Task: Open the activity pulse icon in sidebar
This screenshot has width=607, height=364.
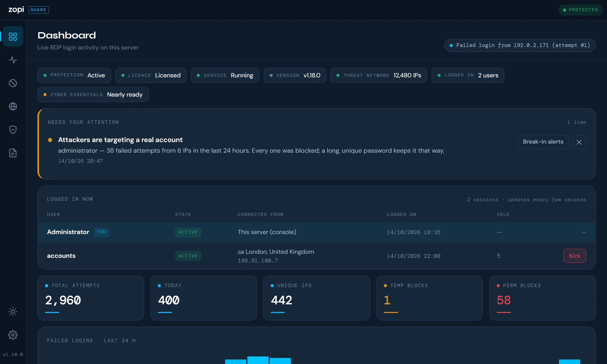Action: (13, 60)
